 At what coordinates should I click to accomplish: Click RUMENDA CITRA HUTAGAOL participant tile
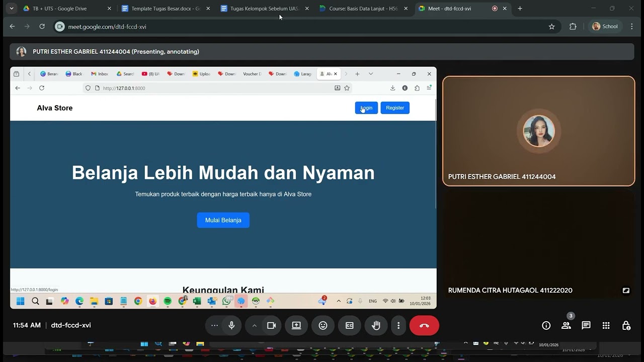539,243
